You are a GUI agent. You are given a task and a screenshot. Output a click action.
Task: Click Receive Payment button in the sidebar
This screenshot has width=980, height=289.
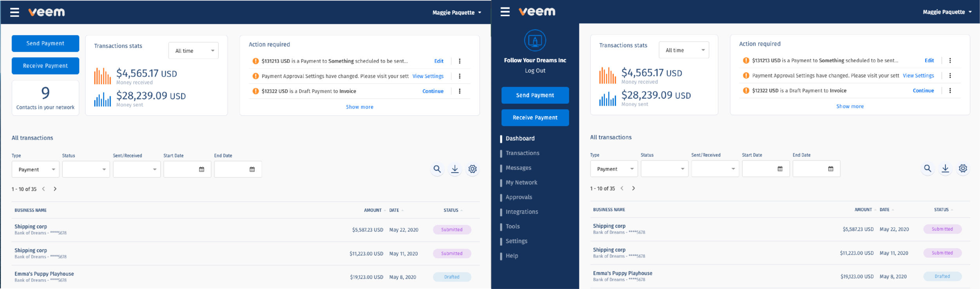(x=535, y=117)
